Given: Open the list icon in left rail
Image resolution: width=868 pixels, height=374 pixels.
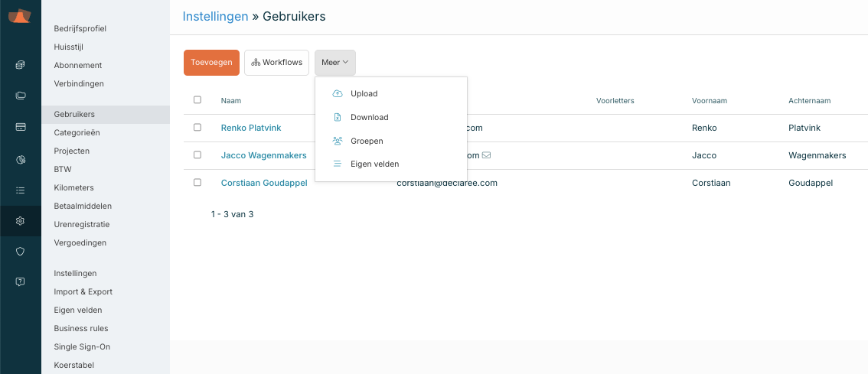Looking at the screenshot, I should [20, 190].
